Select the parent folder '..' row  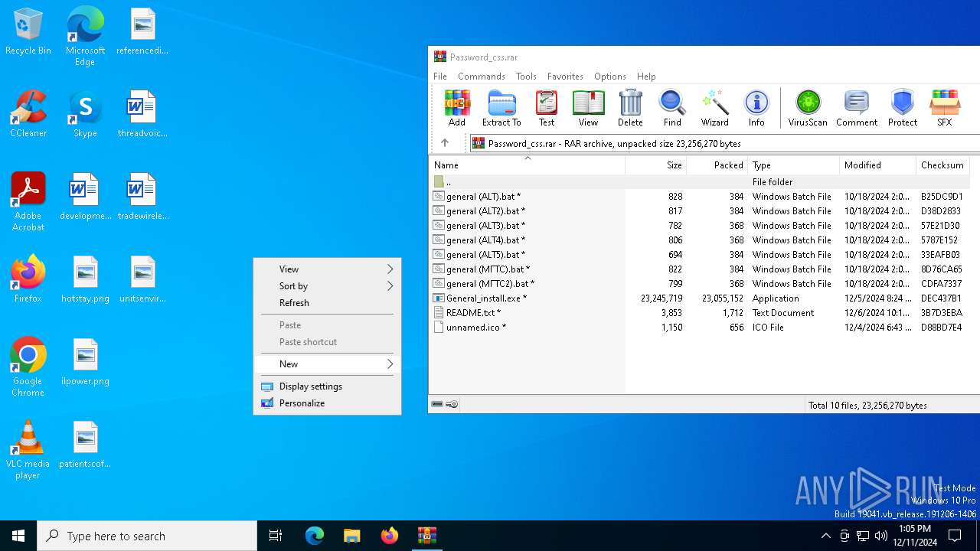(699, 182)
